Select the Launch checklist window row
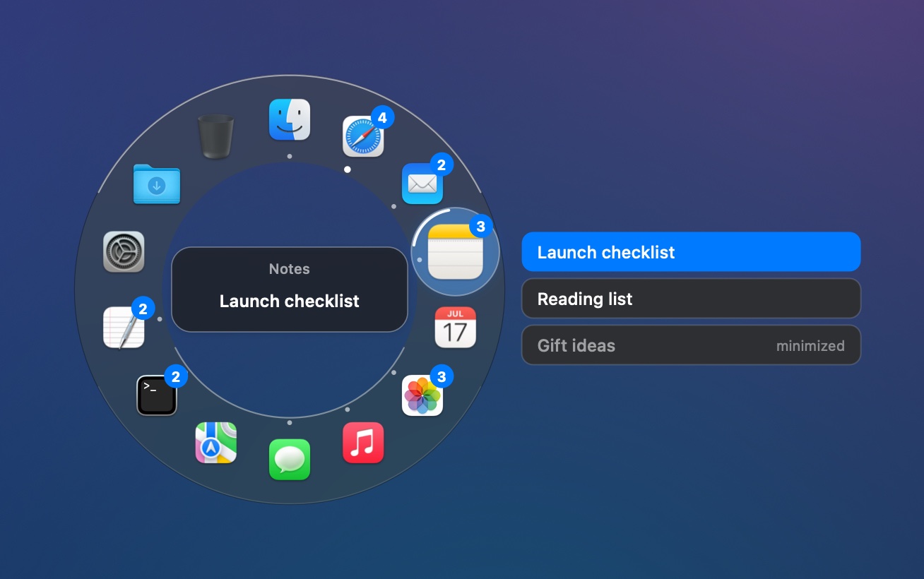This screenshot has height=579, width=924. pos(691,252)
